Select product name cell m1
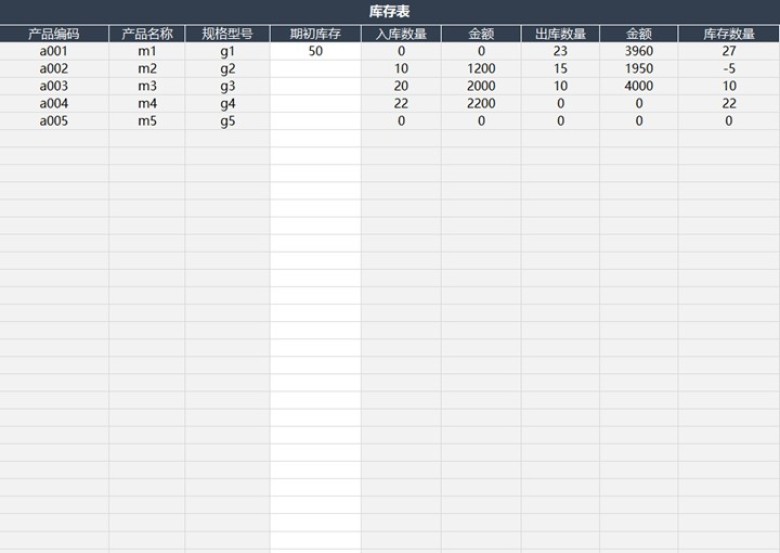The height and width of the screenshot is (553, 780). click(147, 51)
